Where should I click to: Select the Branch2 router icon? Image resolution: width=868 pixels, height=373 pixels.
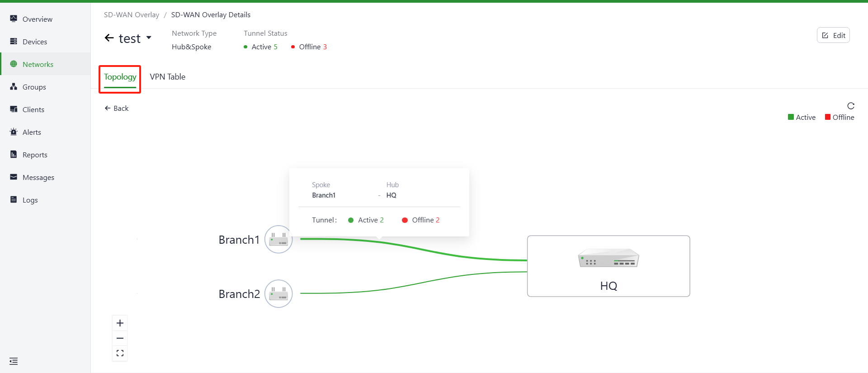[x=278, y=294]
